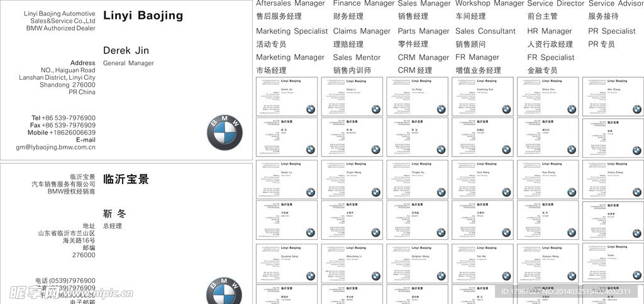Click the BMW logo on the Tongler Su card
The height and width of the screenshot is (304, 644).
[441, 192]
